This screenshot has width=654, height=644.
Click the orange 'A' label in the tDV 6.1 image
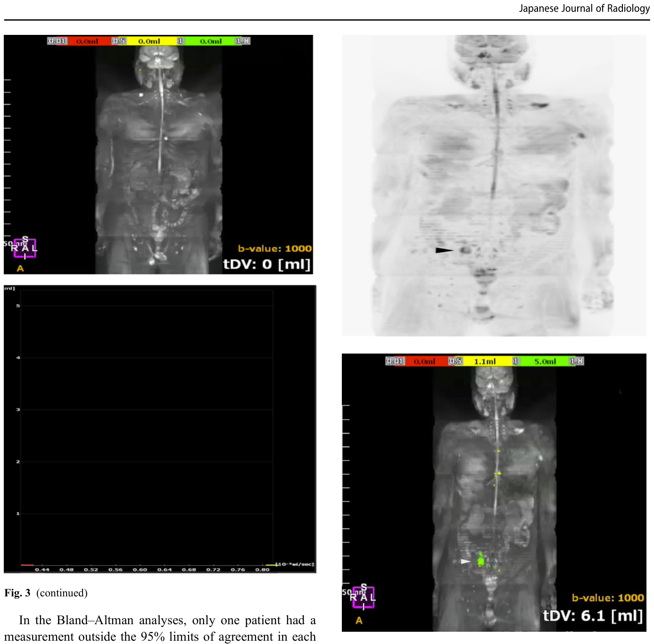359,620
